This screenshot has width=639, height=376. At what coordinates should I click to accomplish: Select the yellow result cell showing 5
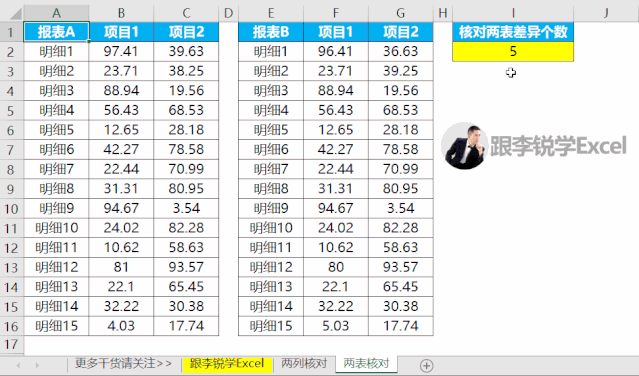click(x=513, y=51)
